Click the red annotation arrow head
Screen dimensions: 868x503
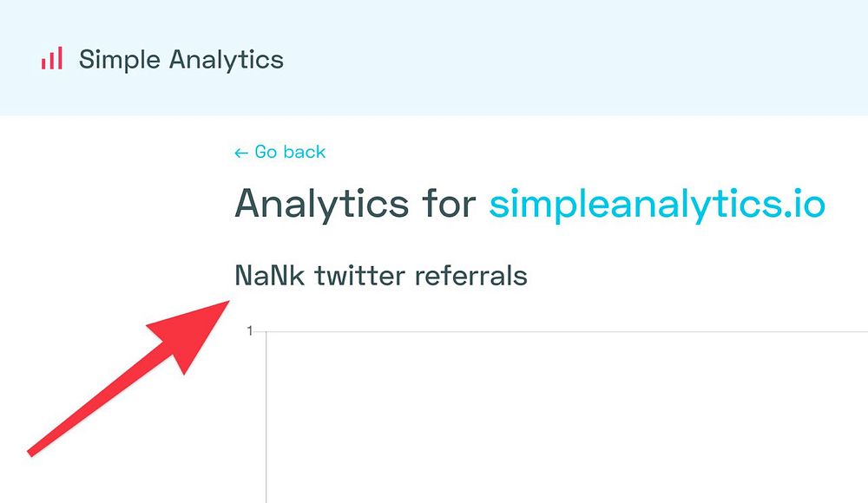[195, 332]
